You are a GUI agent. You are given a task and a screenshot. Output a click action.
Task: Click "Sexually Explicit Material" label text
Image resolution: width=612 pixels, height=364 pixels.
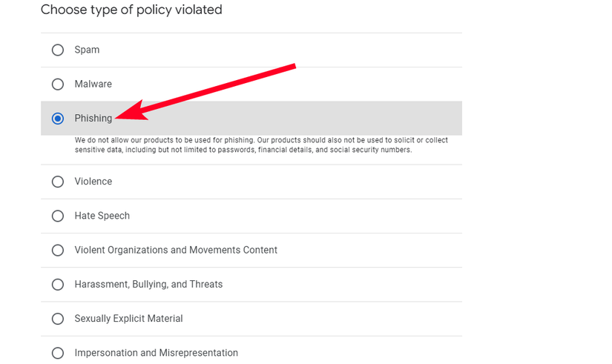[128, 319]
